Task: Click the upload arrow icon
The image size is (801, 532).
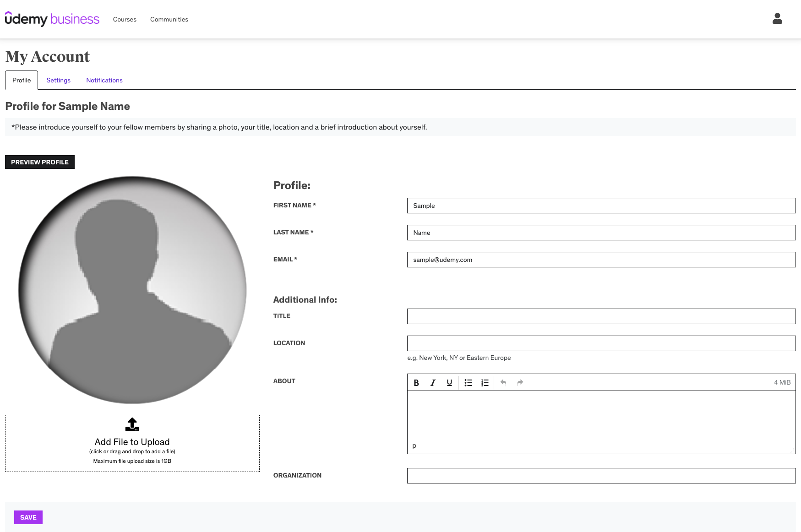Action: click(132, 424)
